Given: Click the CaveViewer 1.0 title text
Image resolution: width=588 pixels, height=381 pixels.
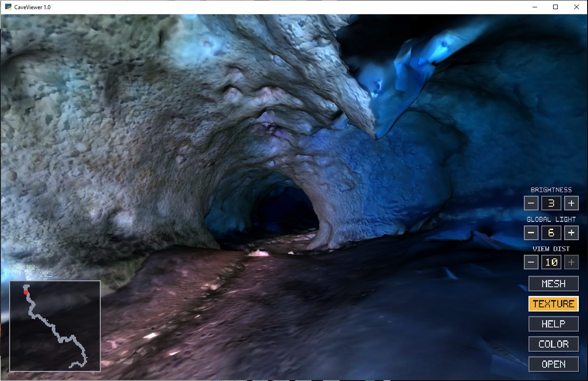Looking at the screenshot, I should [33, 7].
